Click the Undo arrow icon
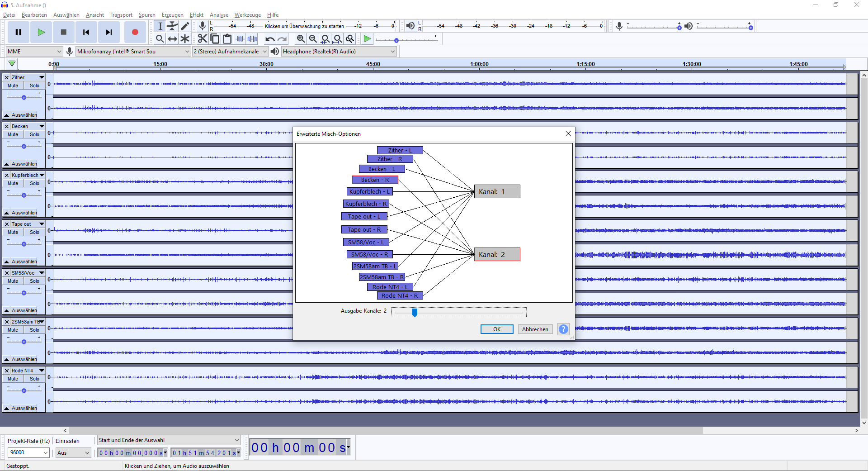The width and height of the screenshot is (868, 471). click(270, 39)
